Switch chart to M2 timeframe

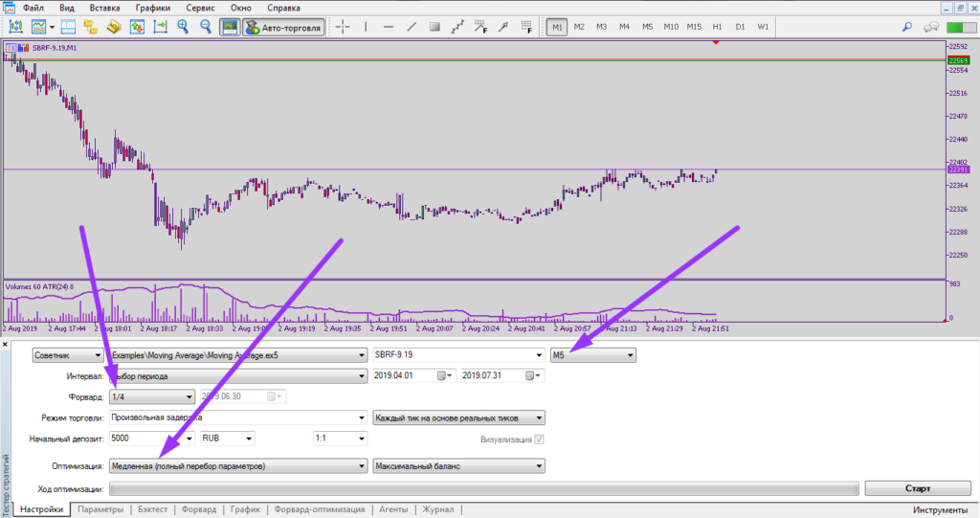coord(579,27)
